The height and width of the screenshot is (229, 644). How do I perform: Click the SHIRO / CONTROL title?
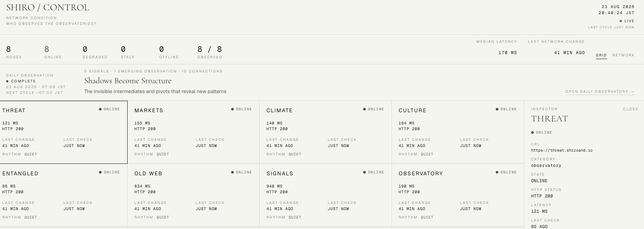(x=47, y=7)
